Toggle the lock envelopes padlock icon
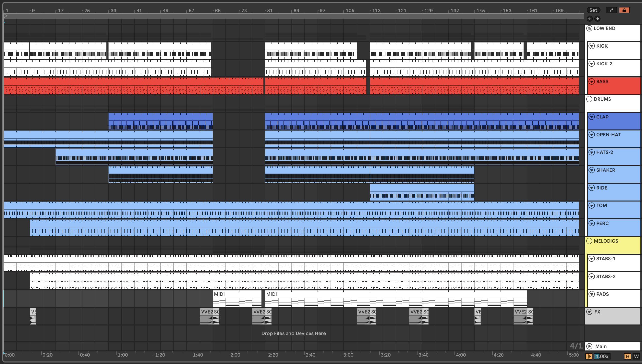This screenshot has height=364, width=642. pyautogui.click(x=624, y=10)
